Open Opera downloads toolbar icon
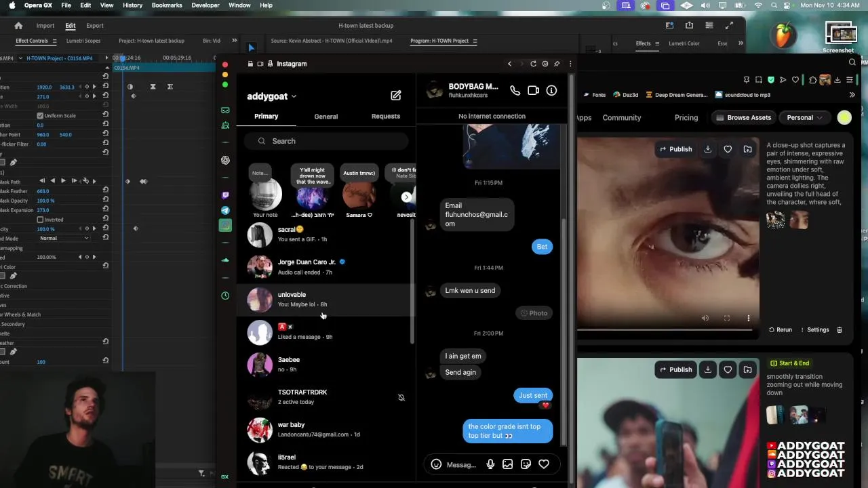Image resolution: width=868 pixels, height=488 pixels. (837, 80)
